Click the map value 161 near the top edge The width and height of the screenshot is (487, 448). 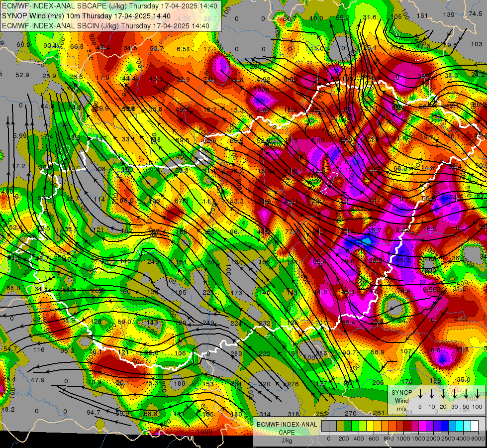[422, 15]
